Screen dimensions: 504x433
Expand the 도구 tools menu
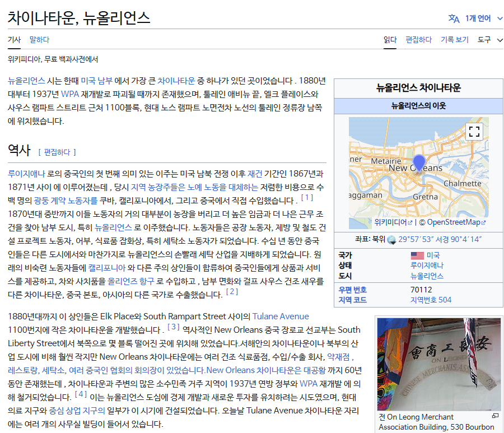tap(489, 40)
